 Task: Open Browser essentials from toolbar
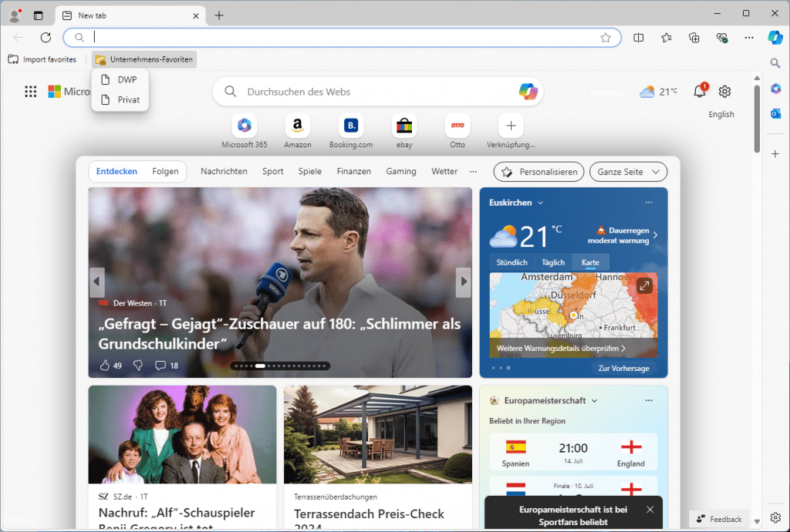[x=721, y=38]
